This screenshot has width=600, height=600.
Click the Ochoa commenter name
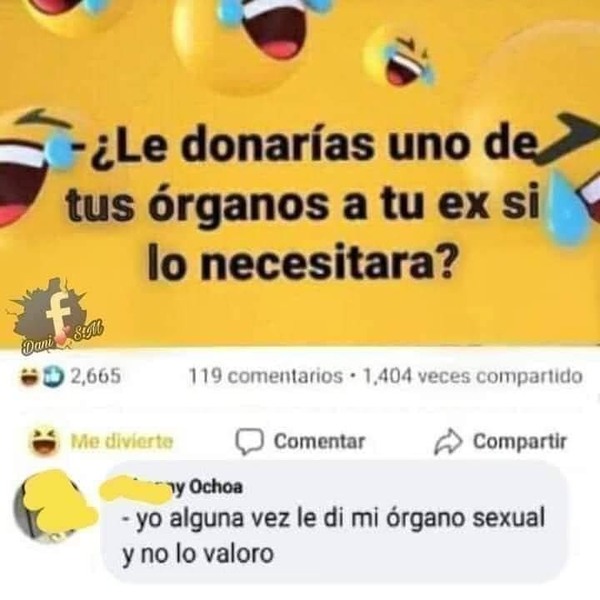click(x=216, y=487)
